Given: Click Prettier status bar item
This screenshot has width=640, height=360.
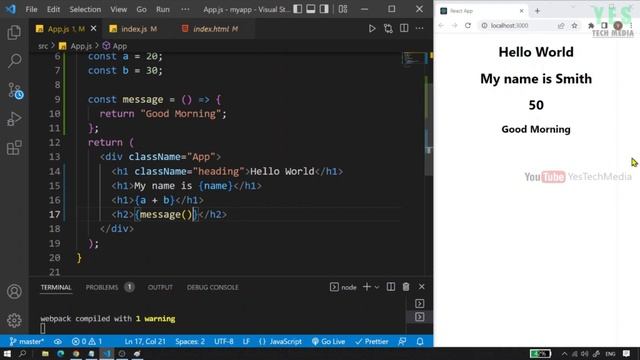Looking at the screenshot, I should 372,341.
